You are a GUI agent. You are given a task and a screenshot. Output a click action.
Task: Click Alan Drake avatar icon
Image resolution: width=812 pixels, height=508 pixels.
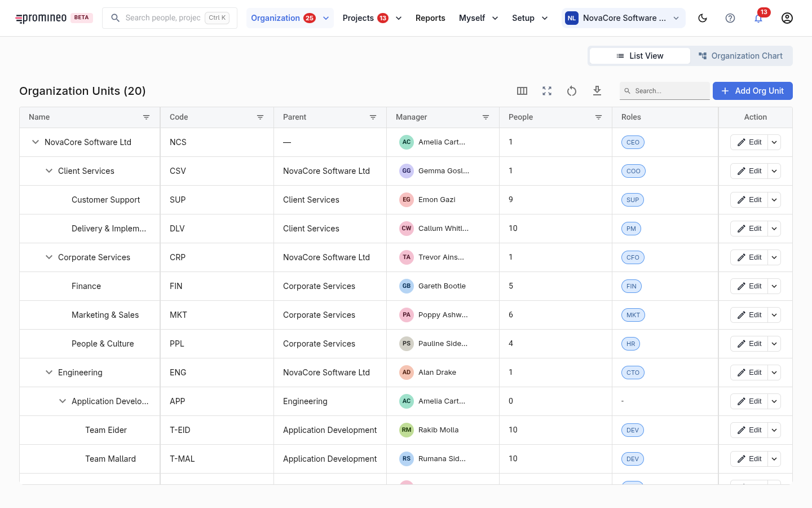(x=407, y=373)
